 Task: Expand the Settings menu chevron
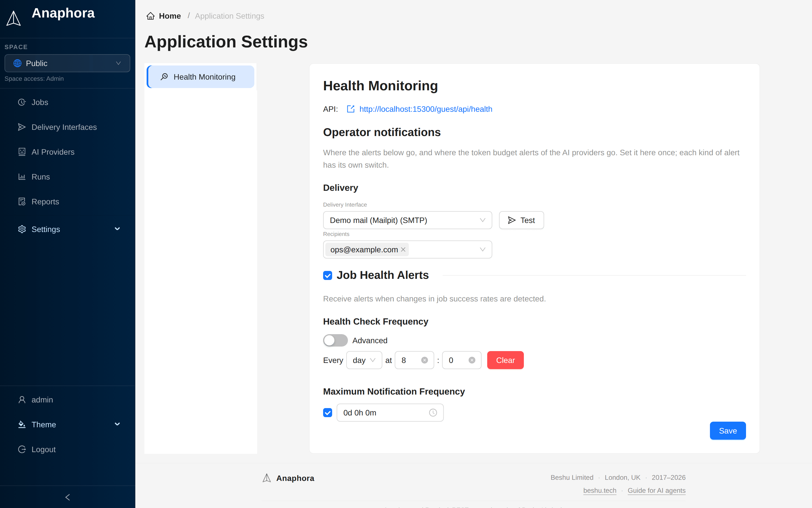click(x=117, y=229)
